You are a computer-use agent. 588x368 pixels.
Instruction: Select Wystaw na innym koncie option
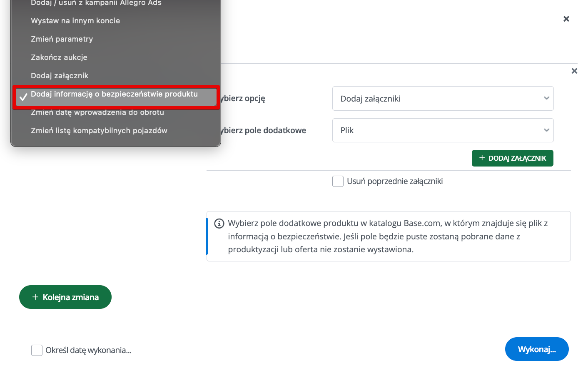pyautogui.click(x=75, y=21)
